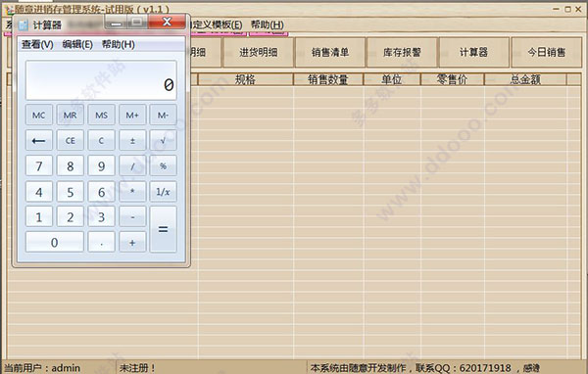Click the CE clear entry button
This screenshot has height=374, width=588.
click(71, 141)
